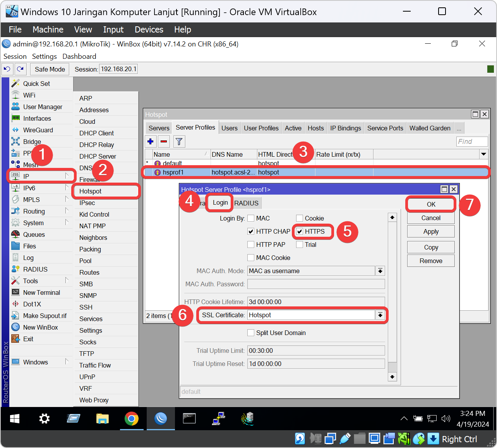The image size is (497, 448).
Task: Click Make Supout.rif in the sidebar
Action: [x=45, y=316]
